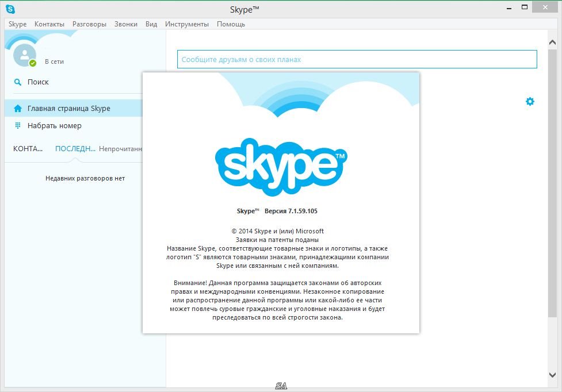
Task: Minimize the Skype window
Action: tap(509, 8)
